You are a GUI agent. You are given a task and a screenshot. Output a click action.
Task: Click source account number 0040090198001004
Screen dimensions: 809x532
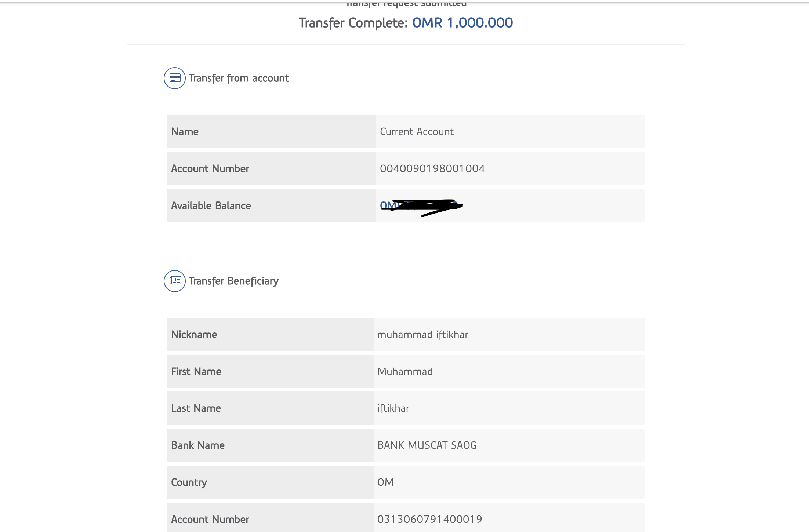click(432, 169)
